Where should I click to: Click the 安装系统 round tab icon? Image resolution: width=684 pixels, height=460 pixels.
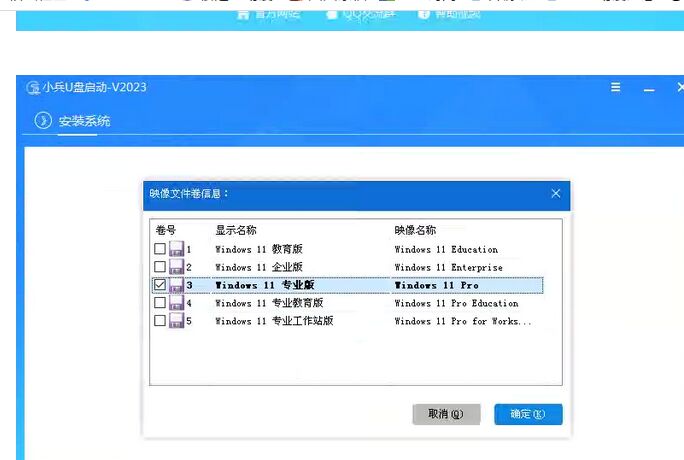(x=43, y=120)
